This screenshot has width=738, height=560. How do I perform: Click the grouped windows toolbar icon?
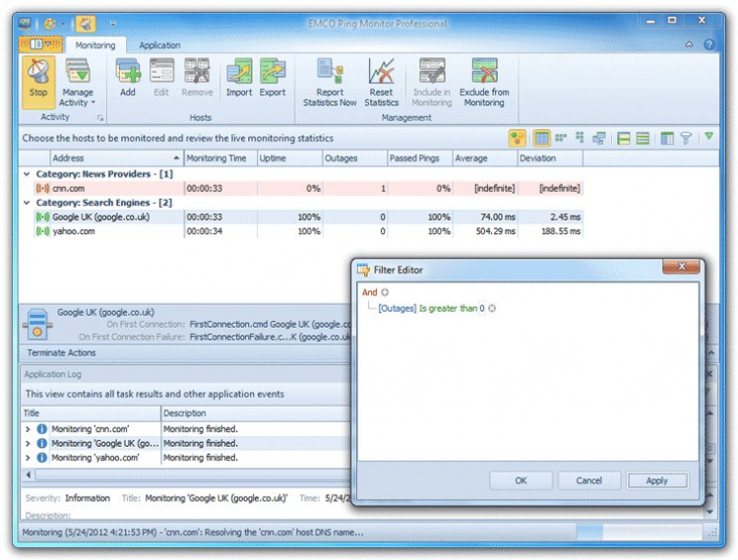click(x=599, y=138)
